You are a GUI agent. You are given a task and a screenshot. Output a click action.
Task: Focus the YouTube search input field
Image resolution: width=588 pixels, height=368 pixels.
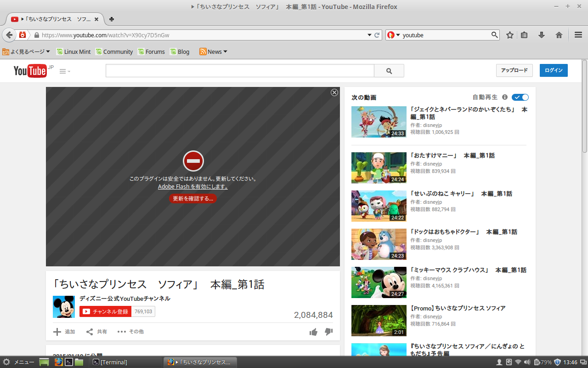point(240,71)
